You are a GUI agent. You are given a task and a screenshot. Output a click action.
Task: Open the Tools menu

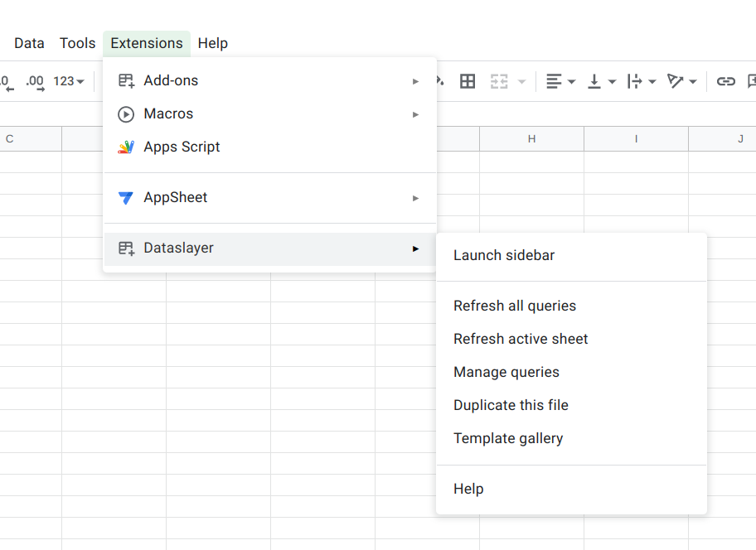point(77,43)
